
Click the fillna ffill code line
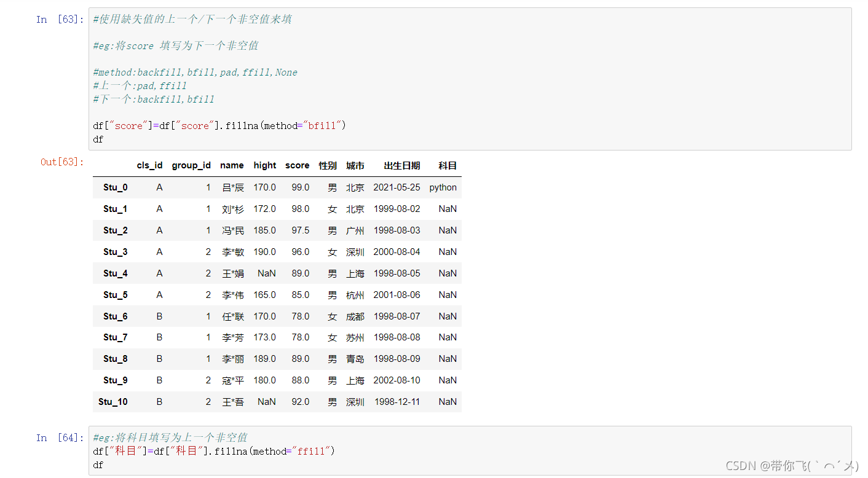pyautogui.click(x=213, y=451)
